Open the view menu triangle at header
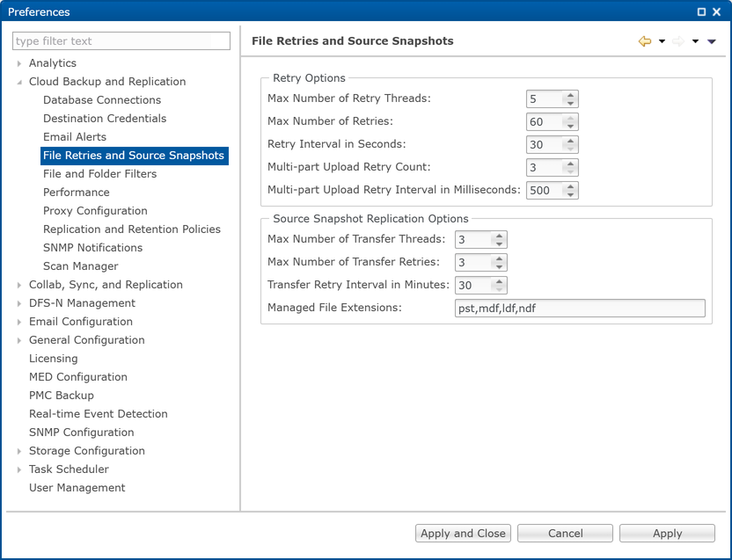This screenshot has height=560, width=732. click(712, 41)
